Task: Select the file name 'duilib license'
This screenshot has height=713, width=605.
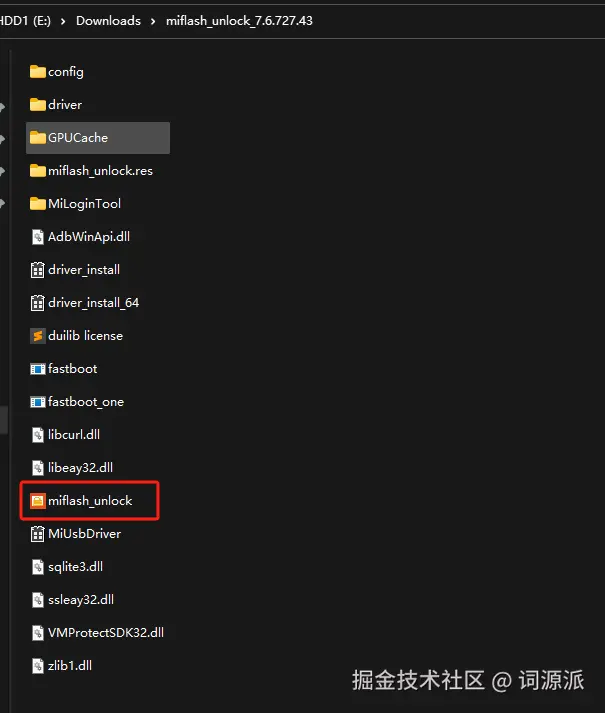Action: click(86, 336)
